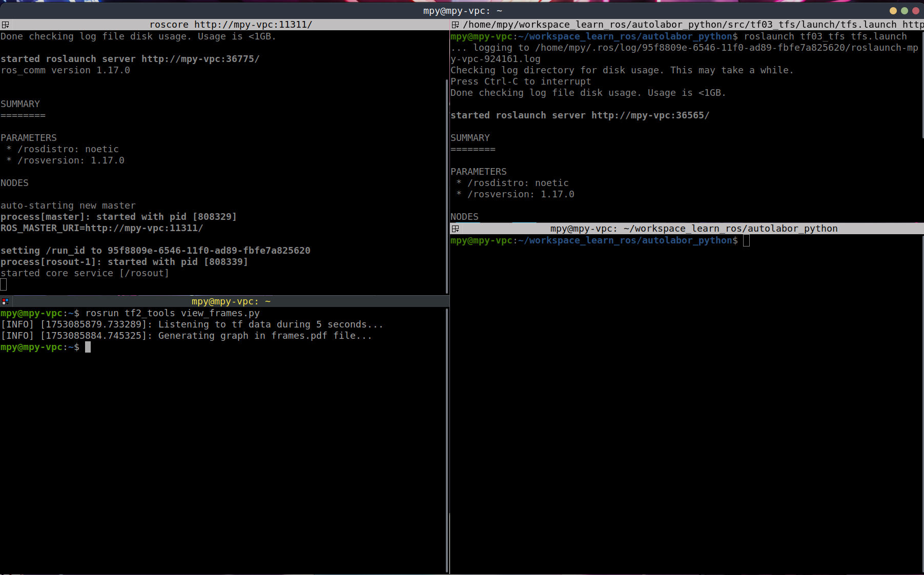Close the terminal window with the red button
924x575 pixels.
click(916, 11)
